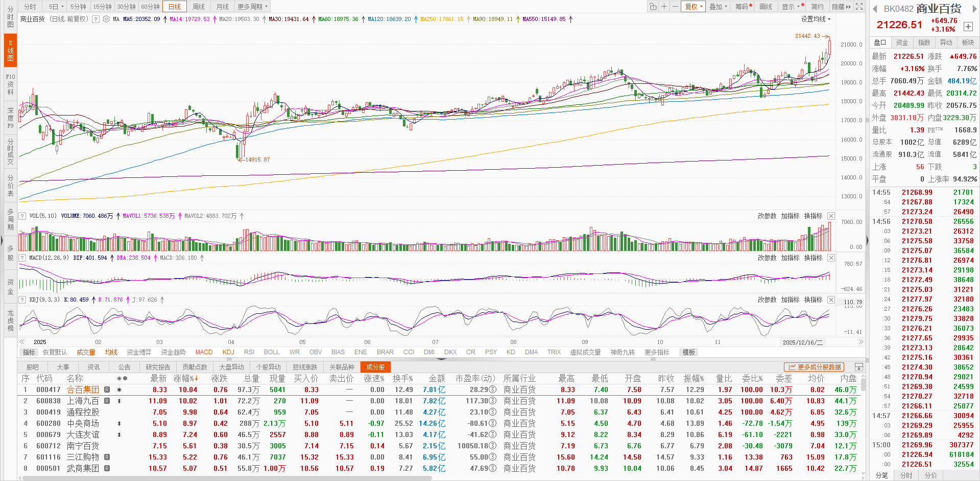980x481 pixels.
Task: Zoom in chart with plus icon
Action: [664, 7]
